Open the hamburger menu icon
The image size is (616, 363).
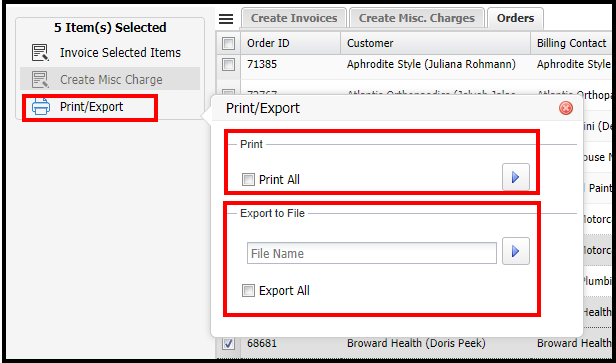click(226, 19)
